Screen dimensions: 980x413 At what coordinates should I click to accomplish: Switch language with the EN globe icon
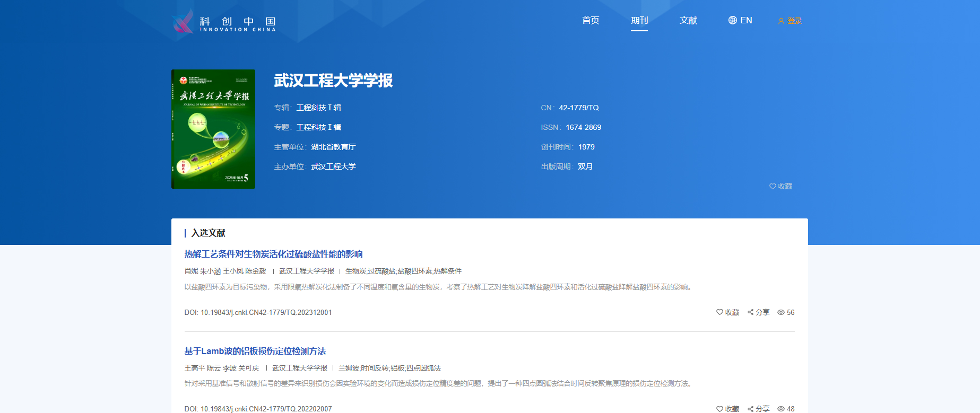[733, 20]
